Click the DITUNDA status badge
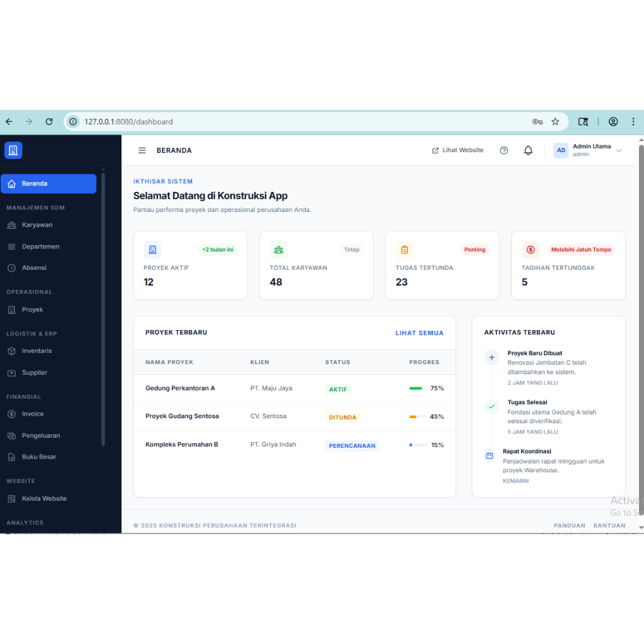Screen dimensions: 644x644 343,418
